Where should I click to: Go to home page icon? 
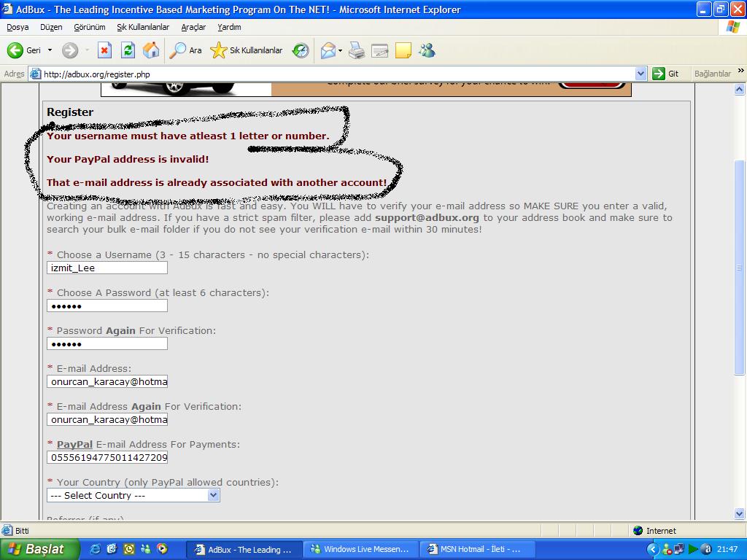[151, 50]
